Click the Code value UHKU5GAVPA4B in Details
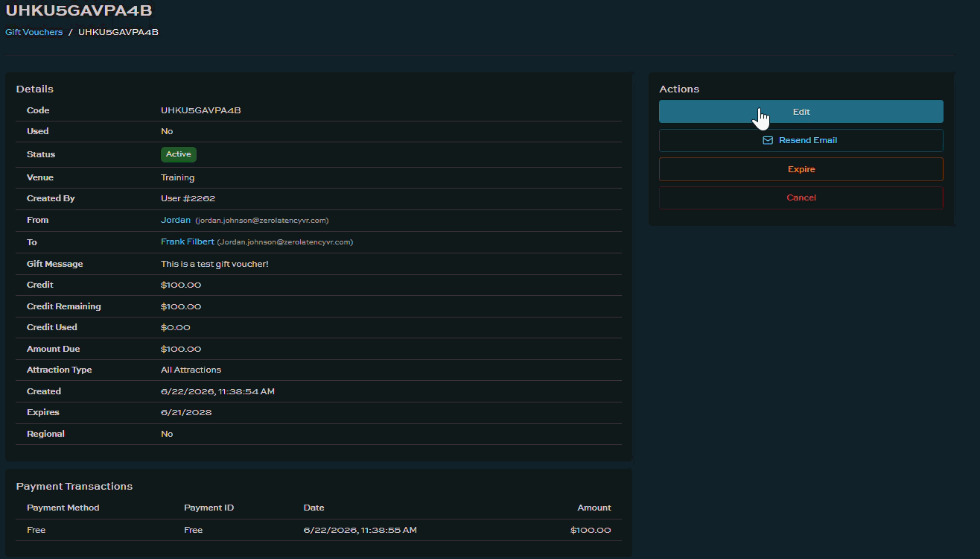The image size is (980, 559). point(201,110)
